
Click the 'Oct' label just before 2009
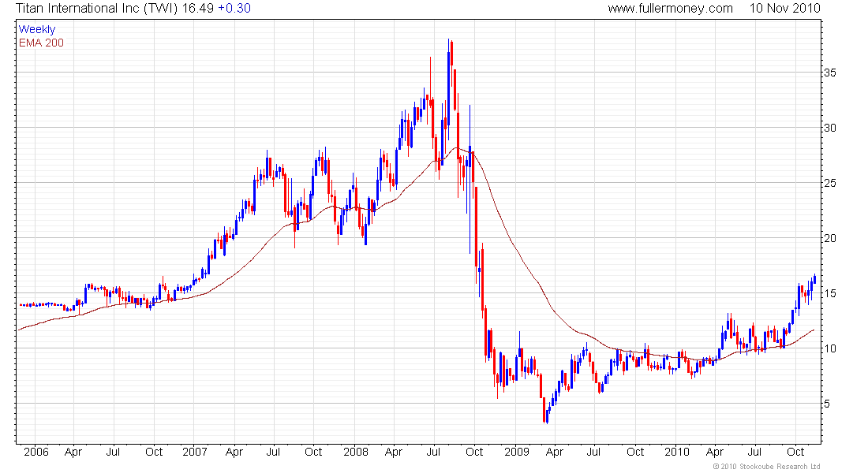pyautogui.click(x=474, y=452)
